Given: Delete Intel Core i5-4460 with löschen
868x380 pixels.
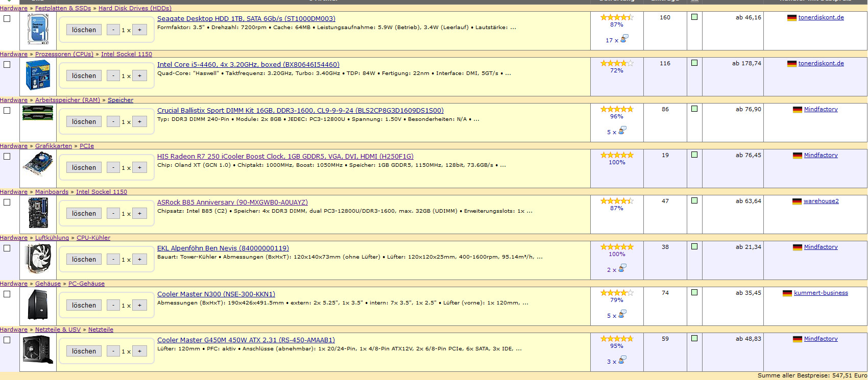Looking at the screenshot, I should tap(84, 75).
